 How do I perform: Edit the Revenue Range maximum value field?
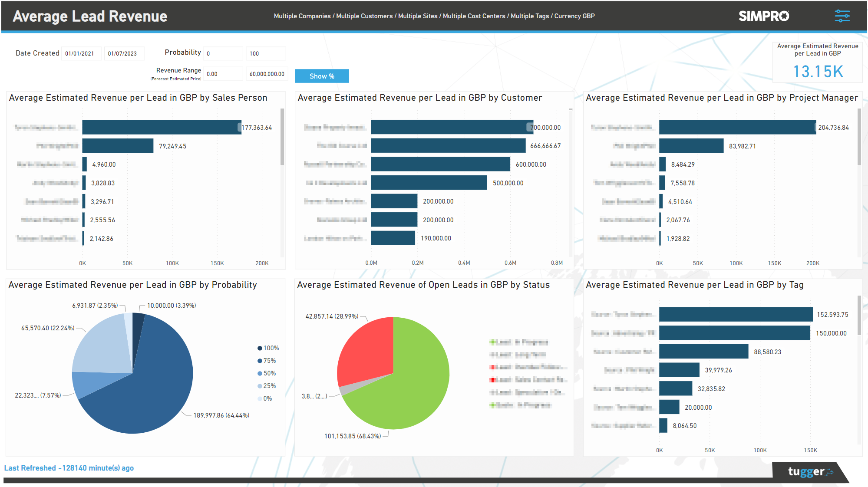pyautogui.click(x=267, y=73)
